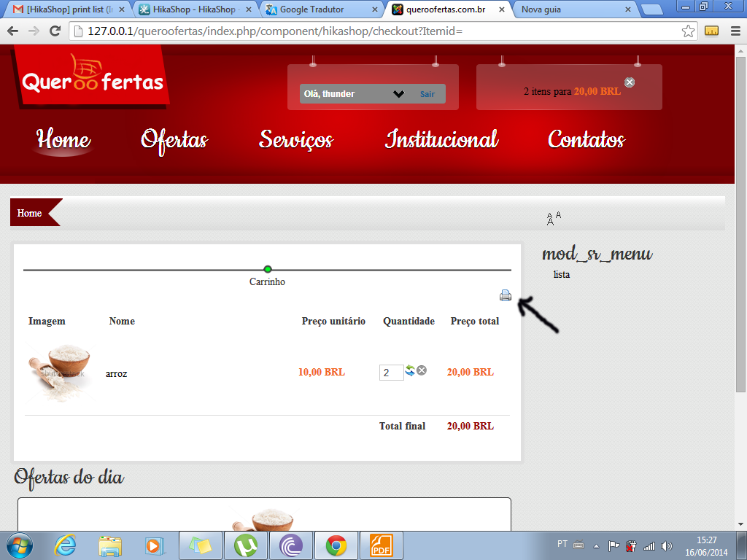Screen dimensions: 747x560
Task: Click the arroz product name
Action: coord(116,374)
